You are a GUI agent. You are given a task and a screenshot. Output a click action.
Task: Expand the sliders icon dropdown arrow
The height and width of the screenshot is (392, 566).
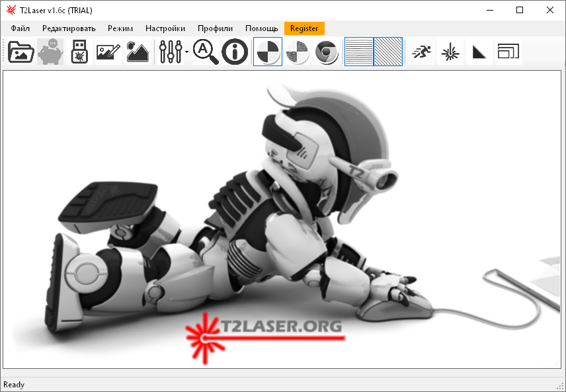pyautogui.click(x=186, y=52)
